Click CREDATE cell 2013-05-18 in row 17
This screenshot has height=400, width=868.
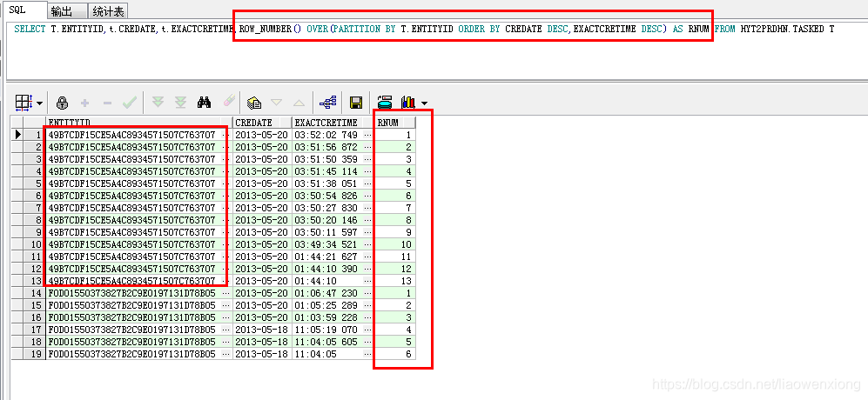point(262,330)
